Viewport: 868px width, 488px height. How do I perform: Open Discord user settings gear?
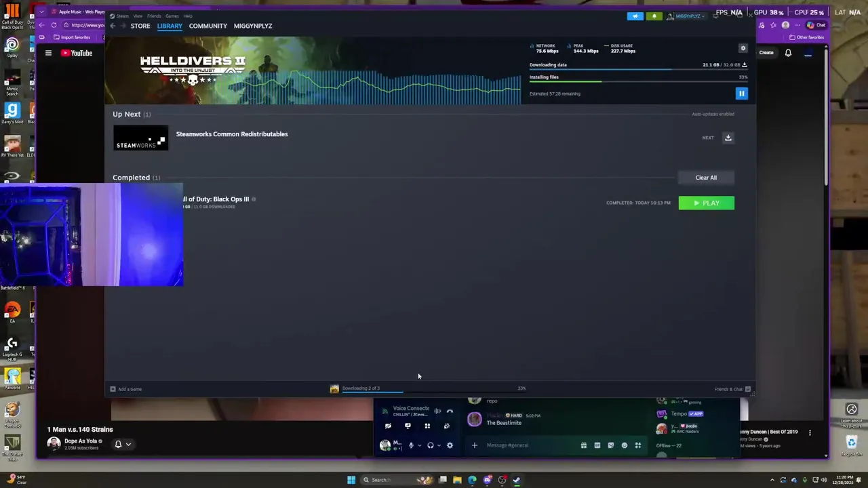450,445
